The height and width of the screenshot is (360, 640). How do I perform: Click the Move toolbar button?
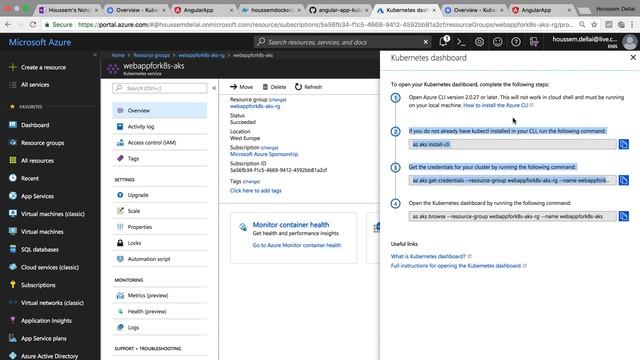click(x=242, y=87)
